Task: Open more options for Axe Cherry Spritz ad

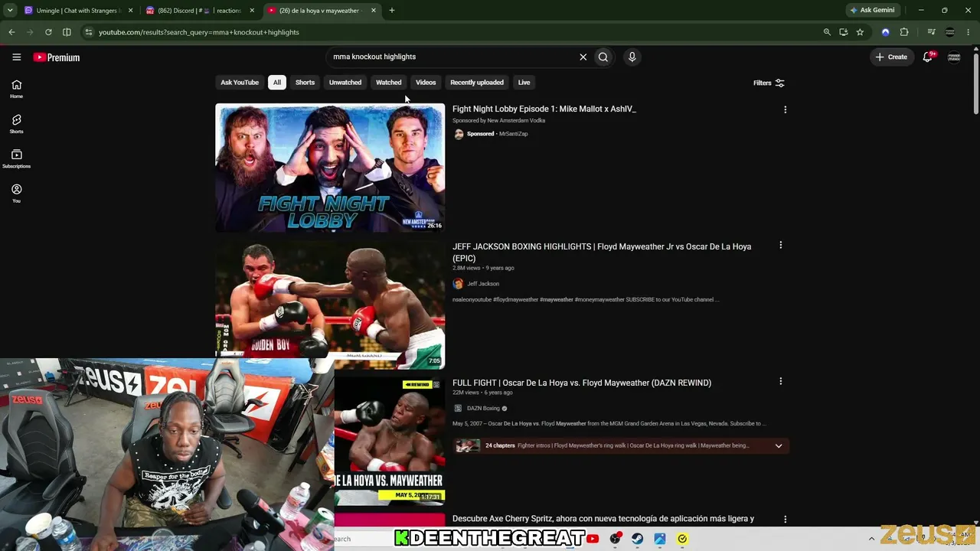Action: [x=785, y=519]
